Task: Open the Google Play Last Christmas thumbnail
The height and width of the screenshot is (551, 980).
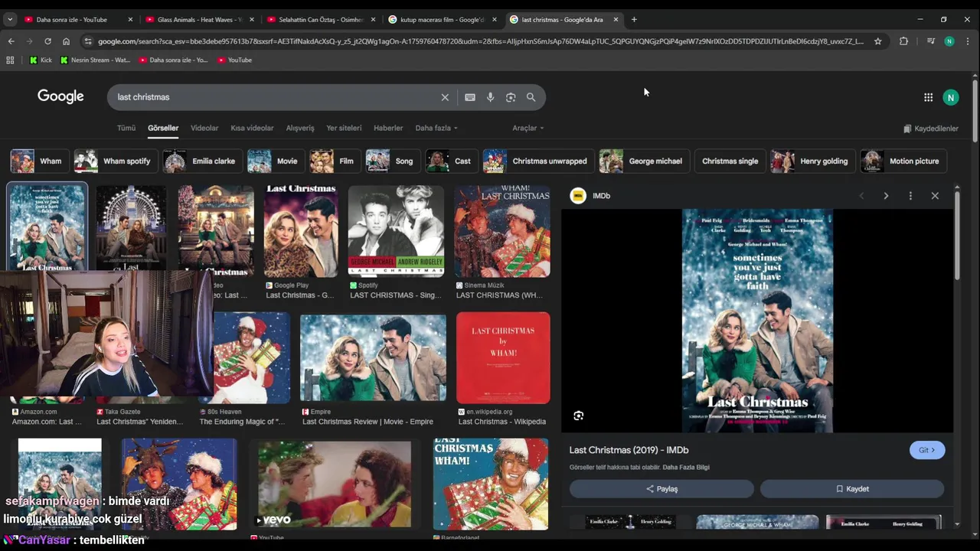Action: [301, 230]
